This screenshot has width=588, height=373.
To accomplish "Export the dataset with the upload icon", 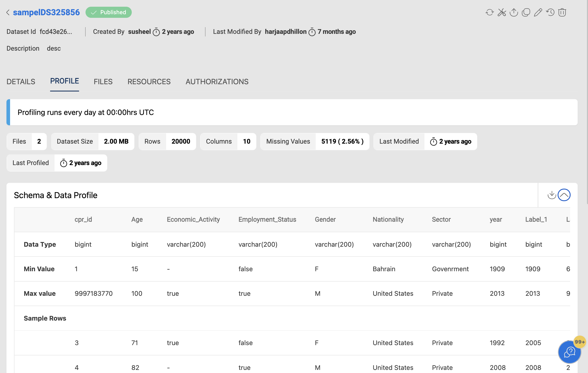I will coord(514,12).
